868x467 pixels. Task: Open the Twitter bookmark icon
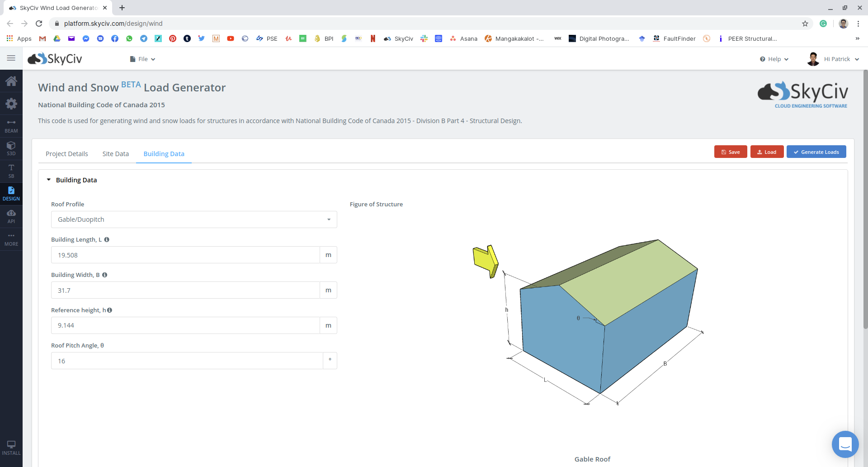pos(202,38)
